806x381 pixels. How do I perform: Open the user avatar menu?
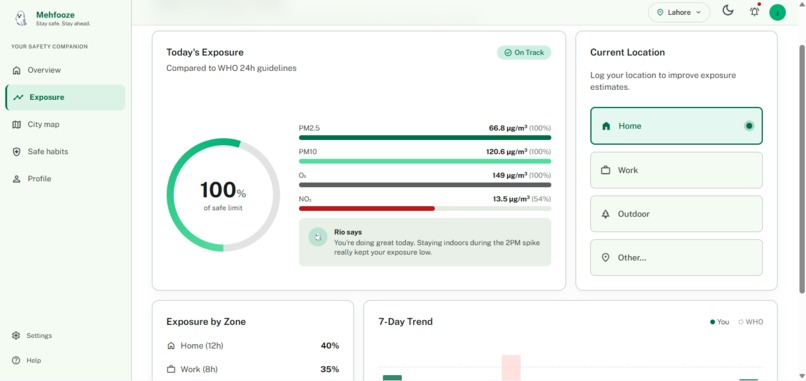click(x=777, y=12)
